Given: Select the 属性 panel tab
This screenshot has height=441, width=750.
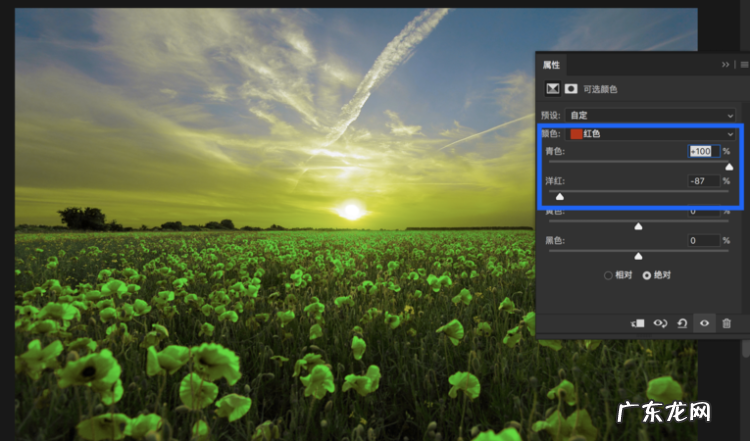Looking at the screenshot, I should pos(552,64).
